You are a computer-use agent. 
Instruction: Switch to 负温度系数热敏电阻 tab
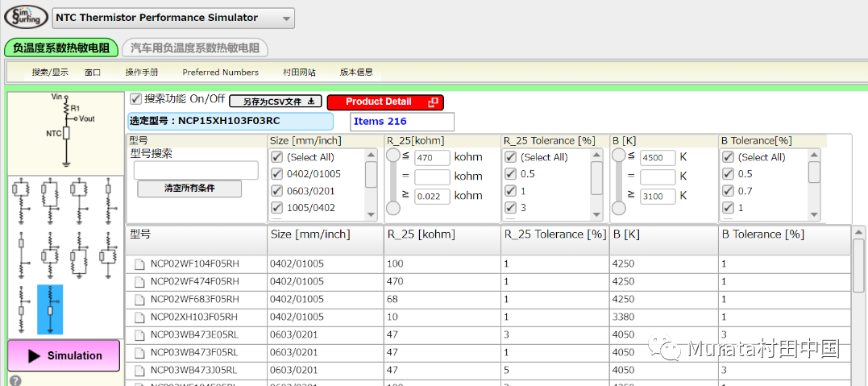[x=61, y=48]
